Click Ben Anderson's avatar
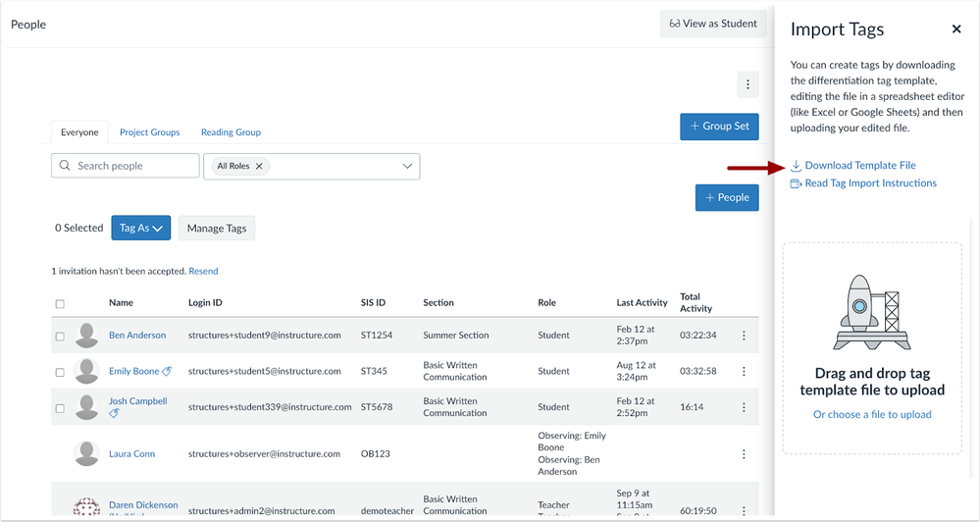Screen dimensions: 980x522 pyautogui.click(x=87, y=336)
